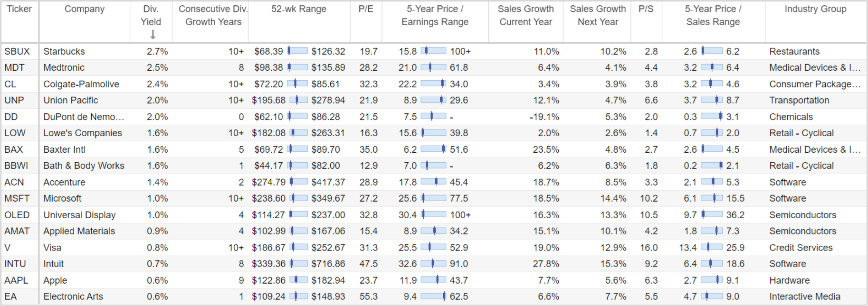Open the AAPL ticker
Image resolution: width=868 pixels, height=306 pixels.
tap(16, 280)
